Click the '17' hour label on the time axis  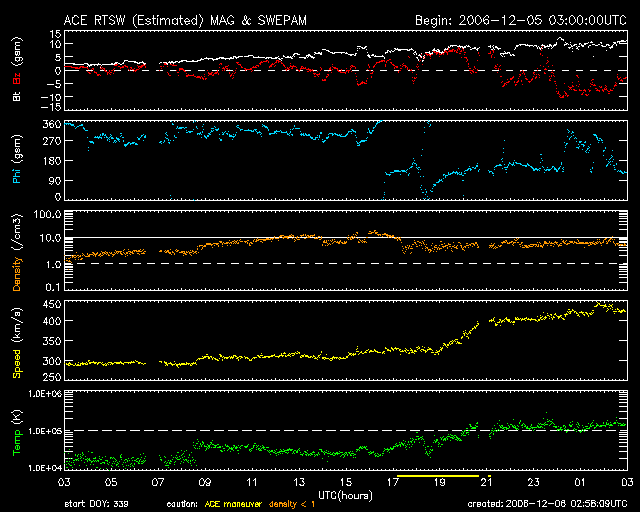393,483
